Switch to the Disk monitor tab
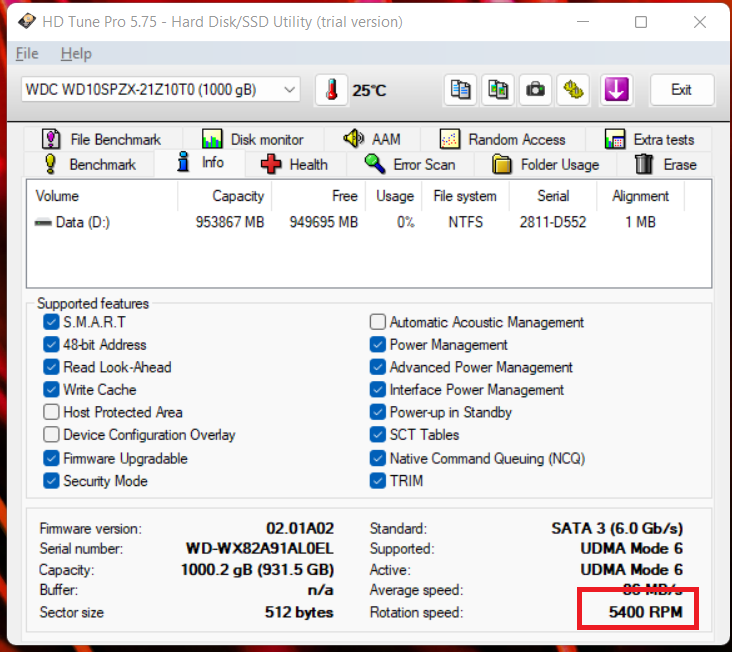 (x=253, y=139)
